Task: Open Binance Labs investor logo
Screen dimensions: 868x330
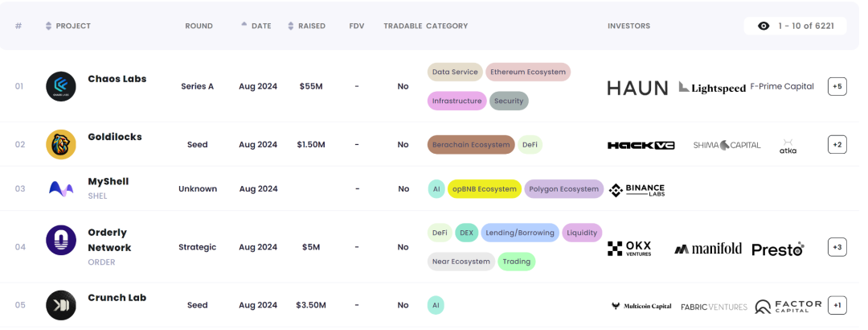Action: pyautogui.click(x=637, y=190)
